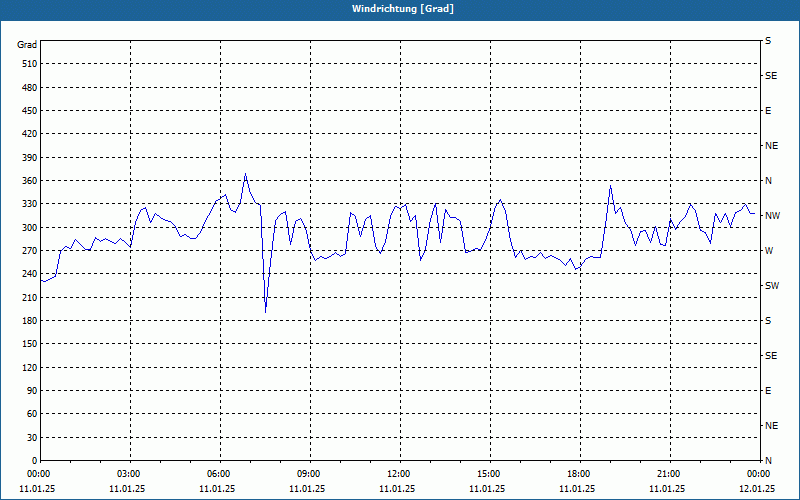The image size is (800, 500).
Task: Select the S compass label beside the 180 gridline
Action: coord(768,321)
